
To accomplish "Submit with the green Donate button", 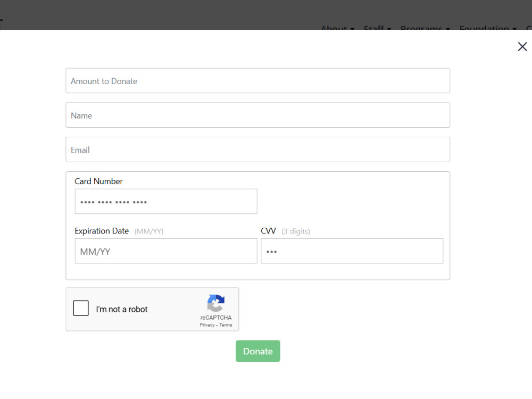I will [258, 351].
